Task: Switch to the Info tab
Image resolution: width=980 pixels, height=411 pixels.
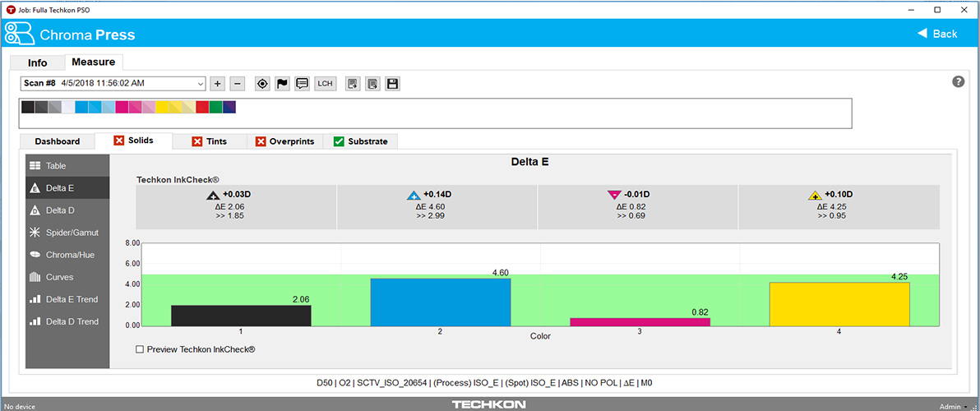Action: click(38, 63)
